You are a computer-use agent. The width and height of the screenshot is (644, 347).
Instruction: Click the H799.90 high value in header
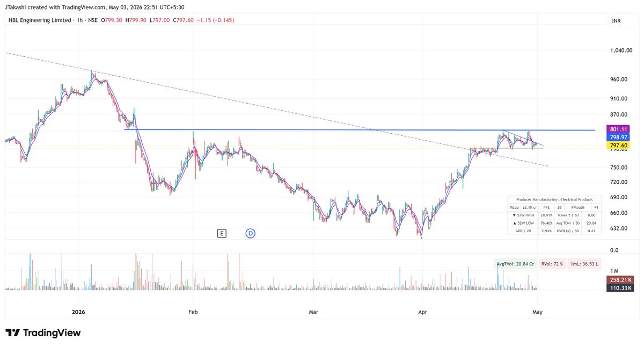[136, 20]
